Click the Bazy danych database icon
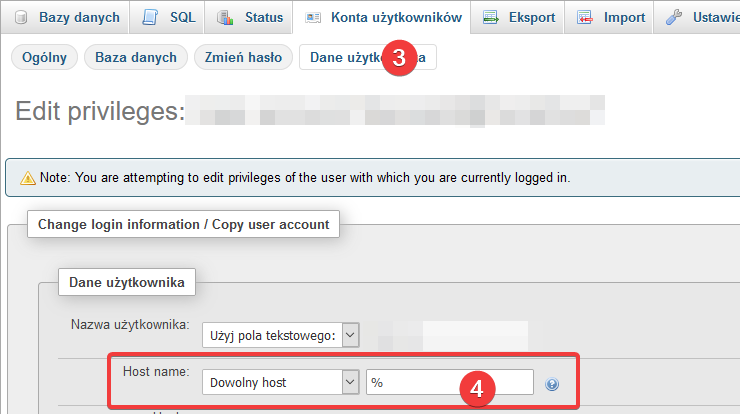This screenshot has width=740, height=414. 21,17
